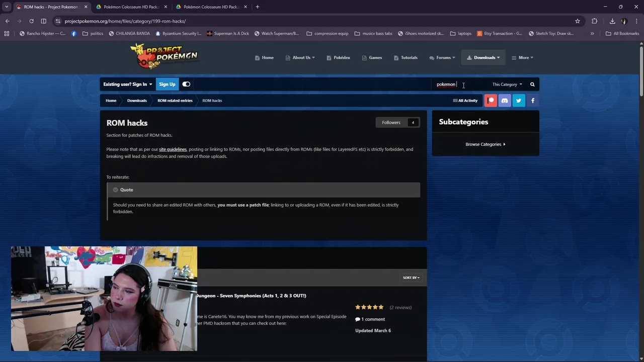Viewport: 644px width, 362px height.
Task: Open the apps grid in bookmarks bar
Action: pos(7,34)
